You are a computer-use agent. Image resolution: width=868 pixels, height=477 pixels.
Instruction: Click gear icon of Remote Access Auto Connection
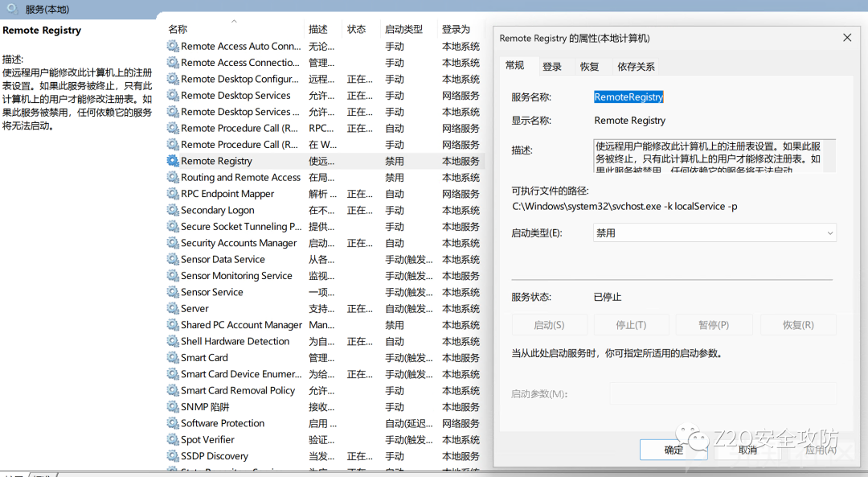[173, 46]
